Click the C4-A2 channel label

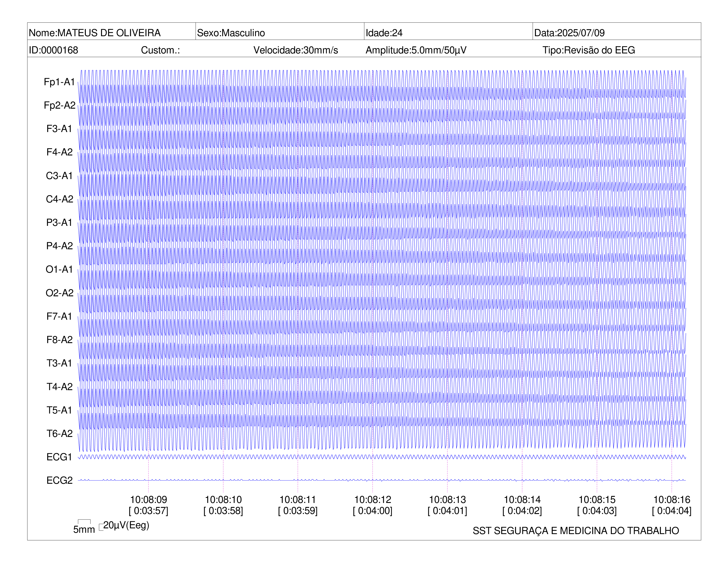coord(60,199)
